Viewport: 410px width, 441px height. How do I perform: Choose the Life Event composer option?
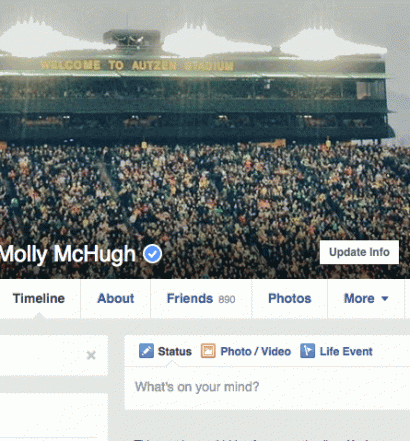point(336,351)
